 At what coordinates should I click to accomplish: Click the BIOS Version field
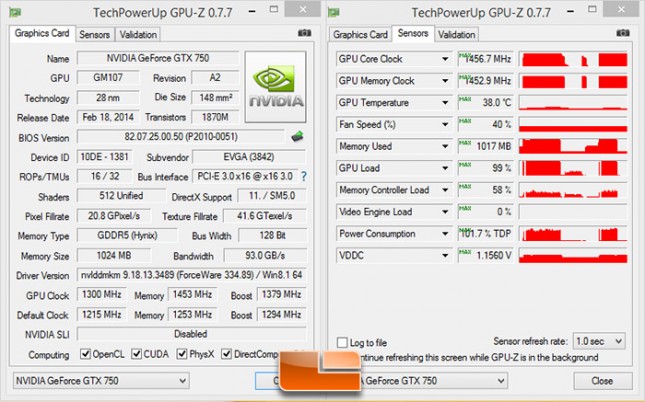tap(181, 136)
